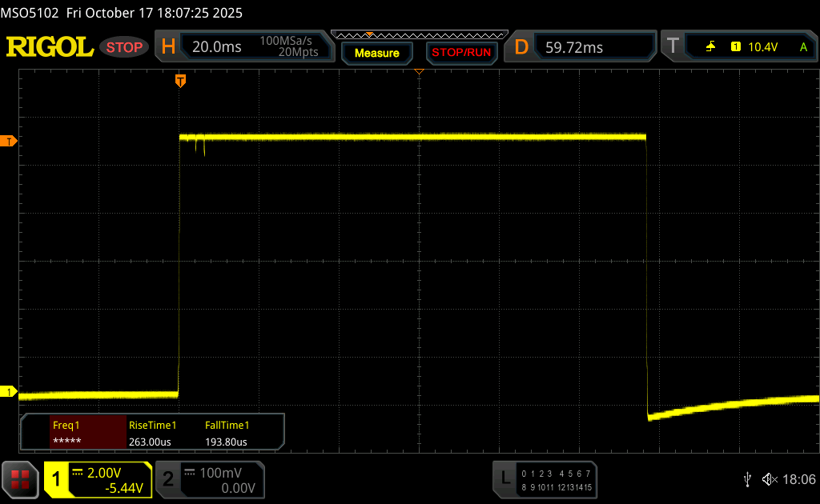Enable channel 2 at 100mV
Screen dimensions: 820x504
210,479
